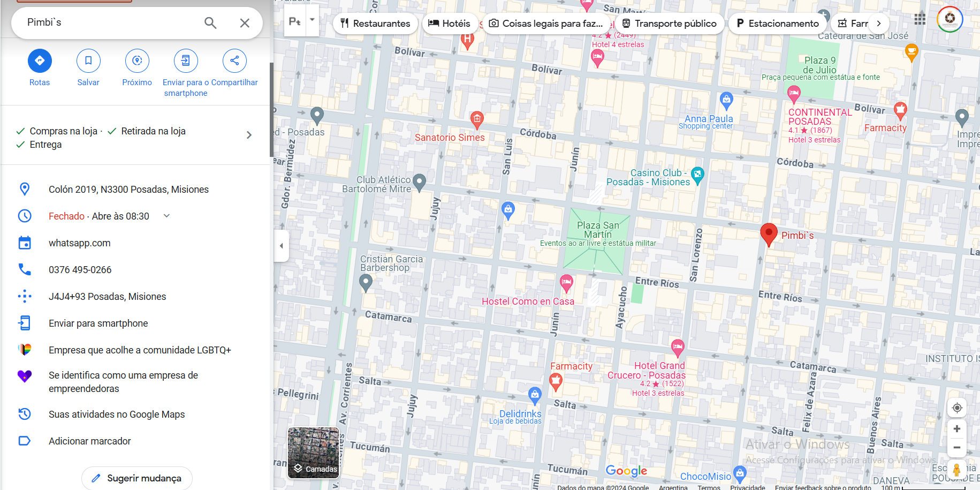The height and width of the screenshot is (490, 980).
Task: Click Plaza 9 de Julio label
Action: (819, 65)
